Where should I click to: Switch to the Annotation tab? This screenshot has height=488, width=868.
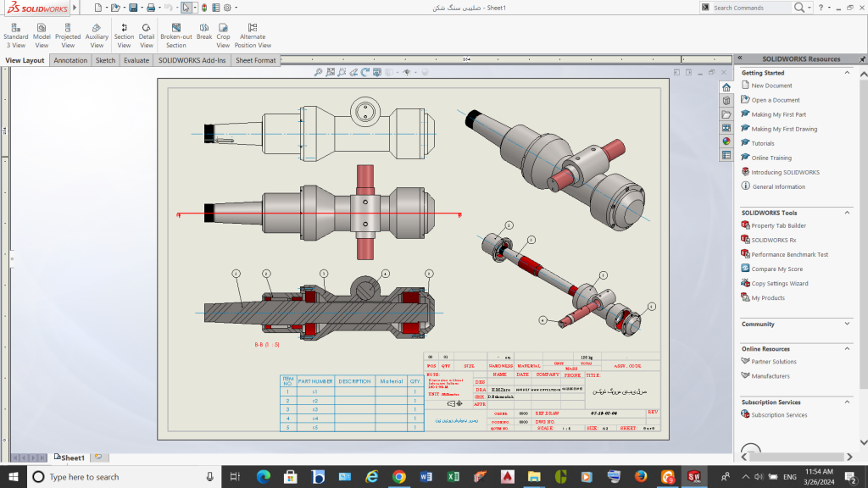[x=70, y=60]
